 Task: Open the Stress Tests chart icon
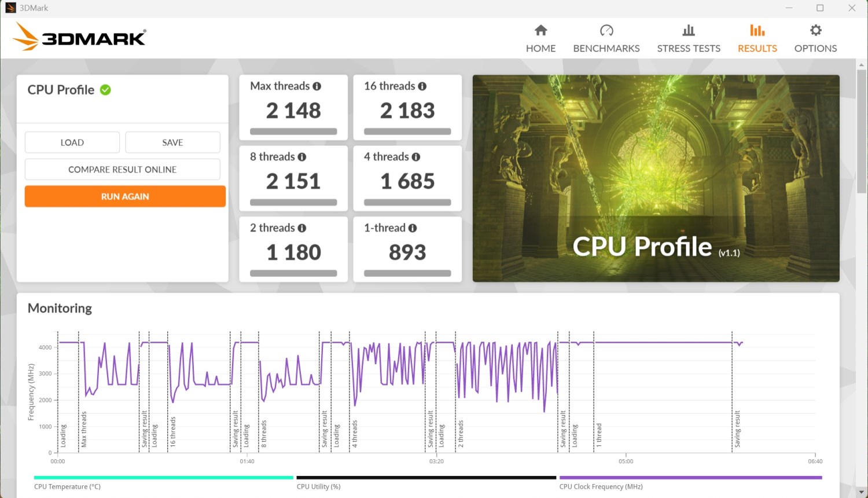coord(689,30)
